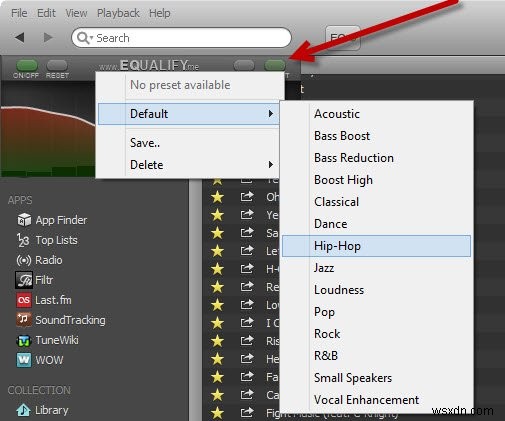Screen dimensions: 505x421
Task: Open Radio in the sidebar
Action: [x=39, y=260]
